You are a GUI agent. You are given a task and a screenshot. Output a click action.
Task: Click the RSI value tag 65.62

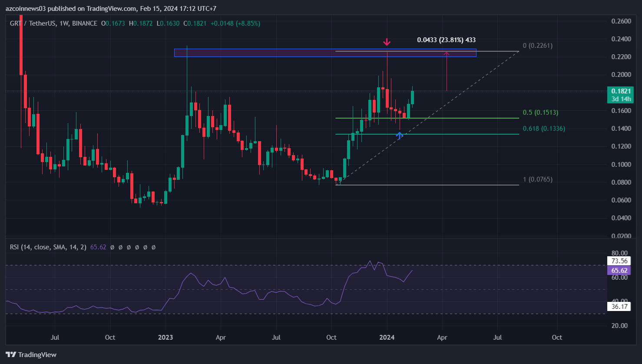619,270
